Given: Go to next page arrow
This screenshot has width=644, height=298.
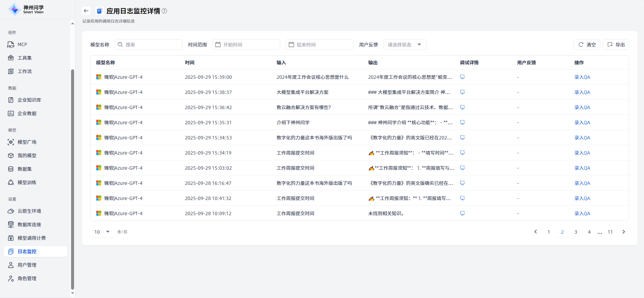Looking at the screenshot, I should pos(623,232).
